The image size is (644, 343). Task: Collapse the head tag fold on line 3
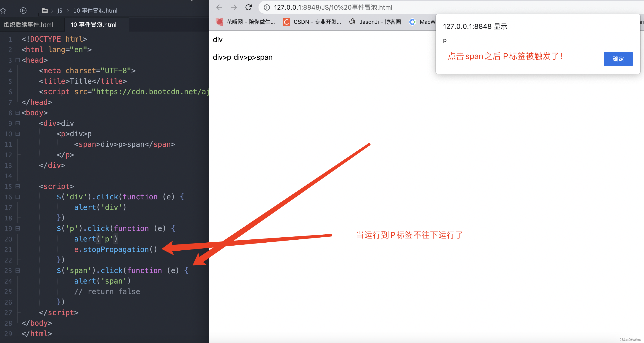(18, 60)
